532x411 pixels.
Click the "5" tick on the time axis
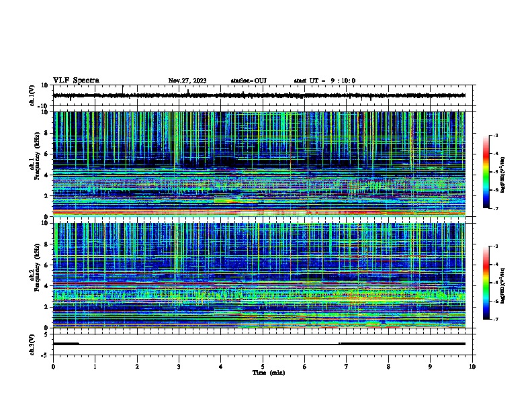coord(263,367)
